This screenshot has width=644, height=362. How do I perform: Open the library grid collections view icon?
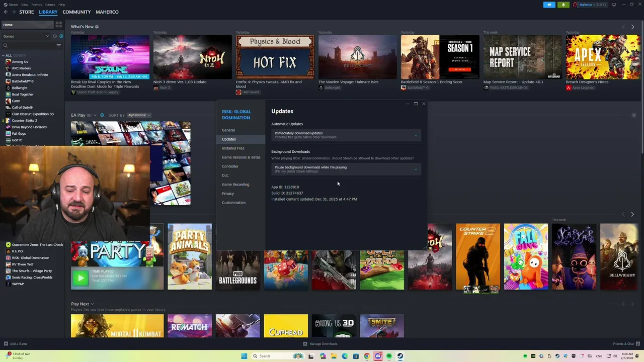point(59,25)
